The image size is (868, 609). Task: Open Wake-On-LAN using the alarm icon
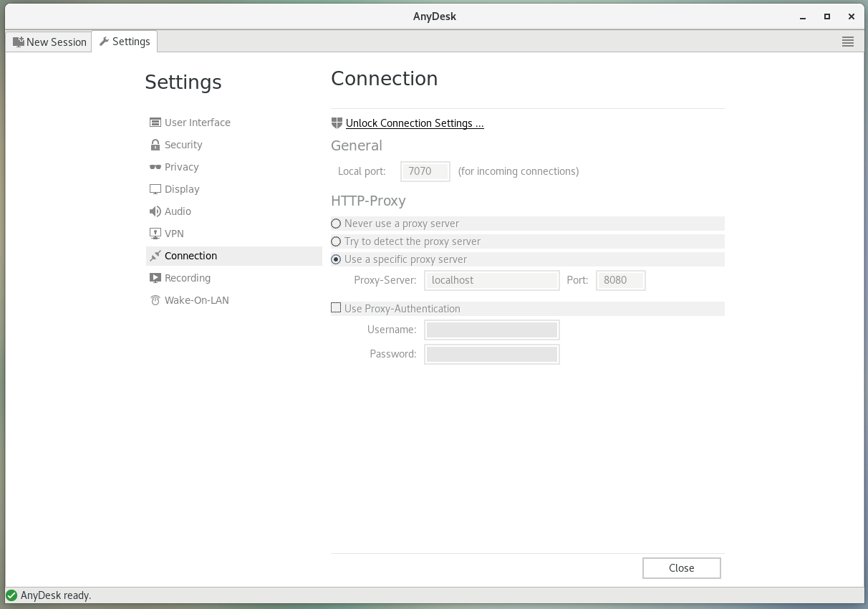pyautogui.click(x=155, y=299)
